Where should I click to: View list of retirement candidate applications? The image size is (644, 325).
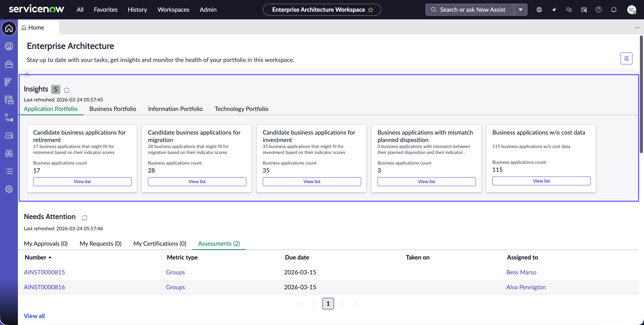point(82,182)
